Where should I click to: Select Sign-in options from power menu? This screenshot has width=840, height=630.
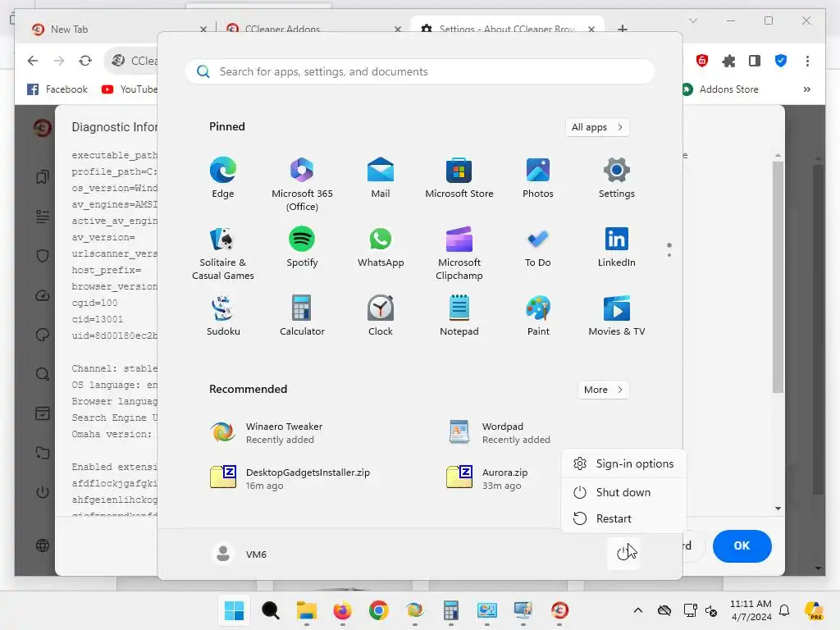click(623, 463)
